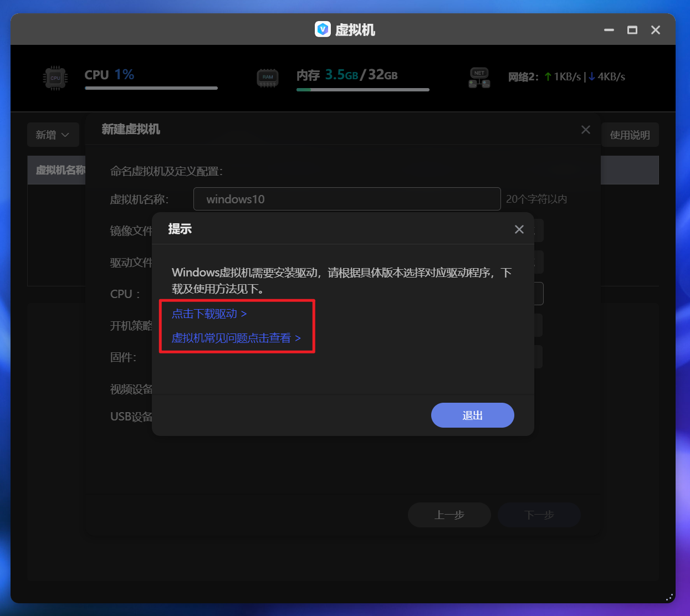Close the 新建虚拟机 wizard window
The height and width of the screenshot is (616, 690).
click(586, 130)
